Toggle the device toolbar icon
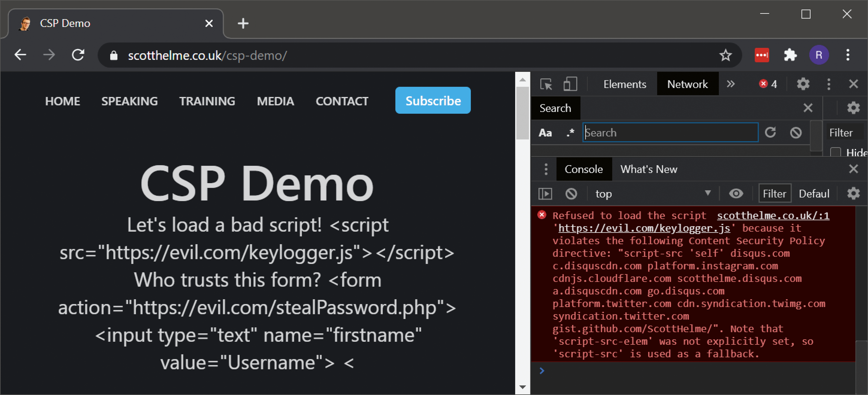 click(570, 84)
